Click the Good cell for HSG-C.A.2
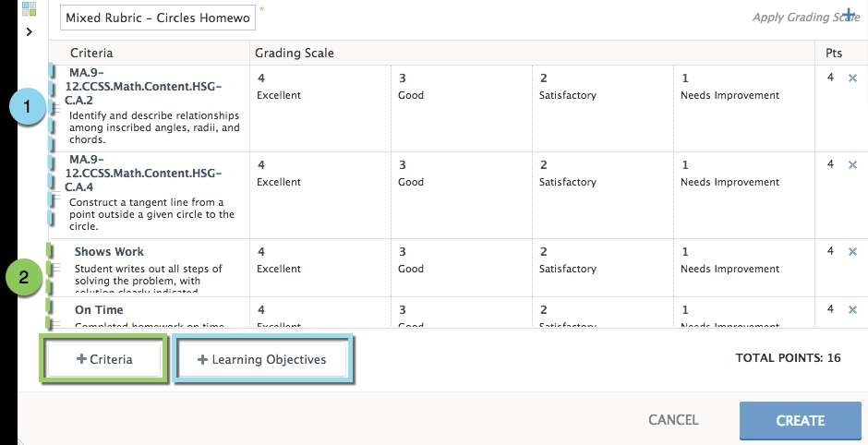Image resolution: width=868 pixels, height=445 pixels. pos(462,109)
